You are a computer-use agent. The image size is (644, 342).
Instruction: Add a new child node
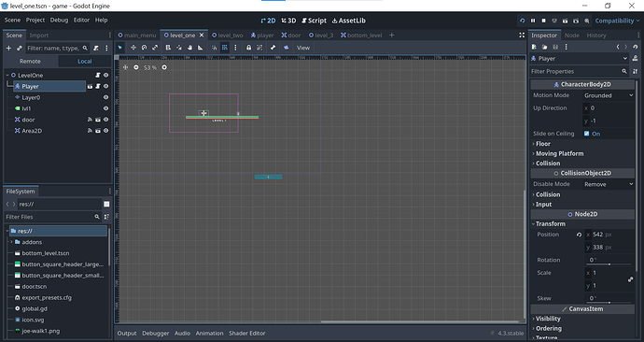[x=8, y=48]
